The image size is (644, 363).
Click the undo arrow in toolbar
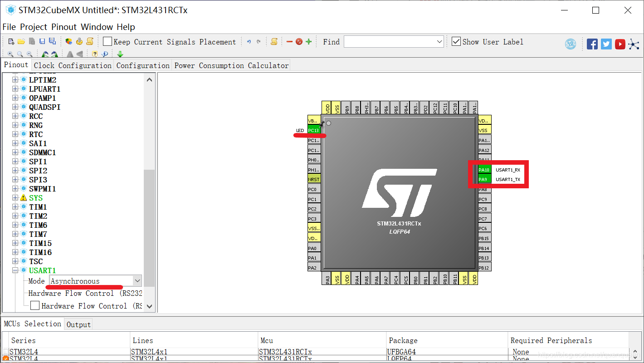[x=249, y=42]
